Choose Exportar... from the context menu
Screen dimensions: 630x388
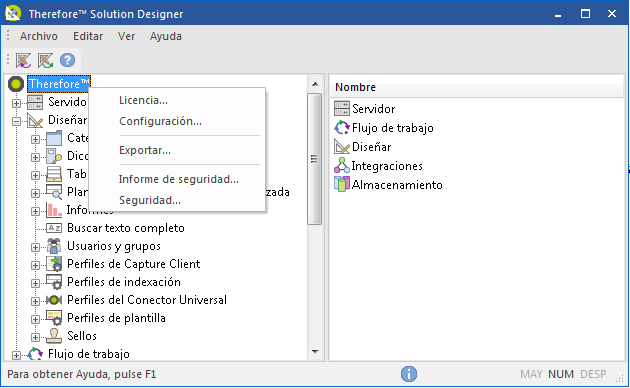[x=177, y=150]
